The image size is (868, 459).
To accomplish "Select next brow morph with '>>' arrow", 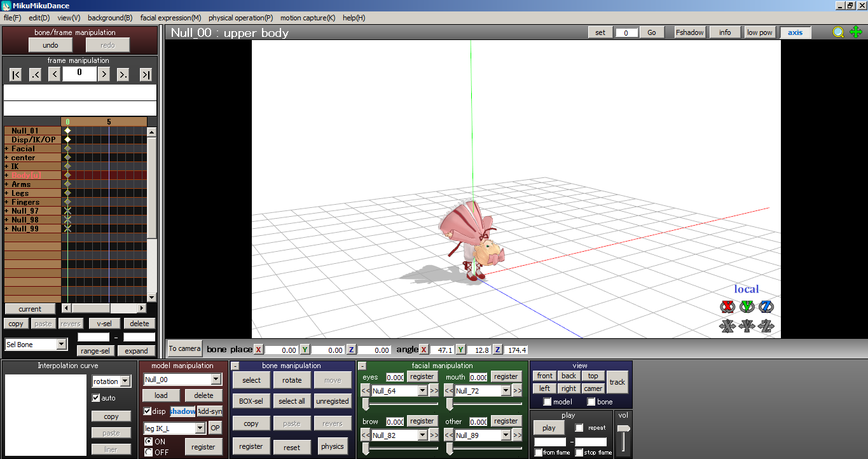I will coord(434,435).
